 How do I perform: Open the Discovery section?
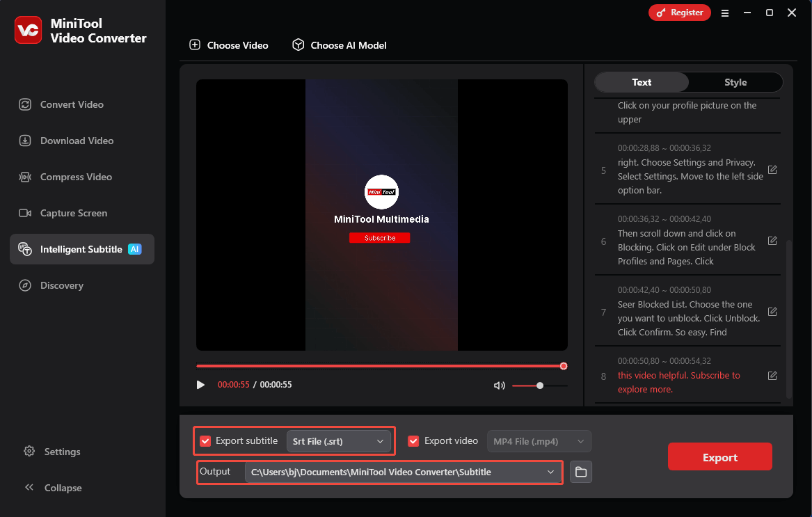click(51, 285)
